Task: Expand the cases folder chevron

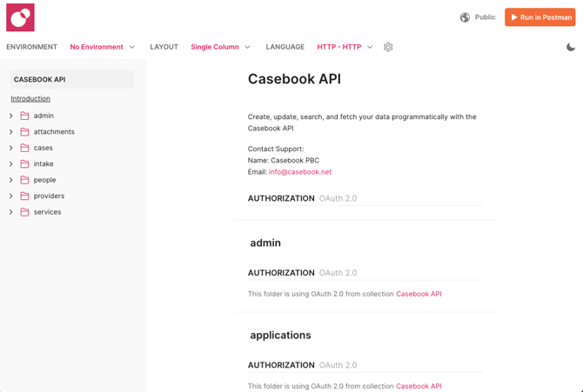Action: tap(11, 148)
